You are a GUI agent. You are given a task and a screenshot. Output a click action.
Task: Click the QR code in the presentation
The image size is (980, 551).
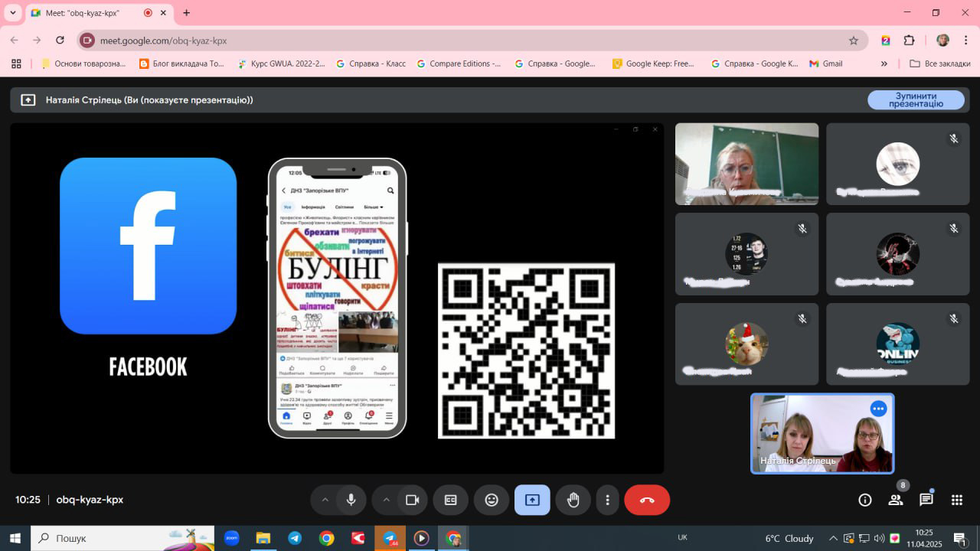coord(526,350)
